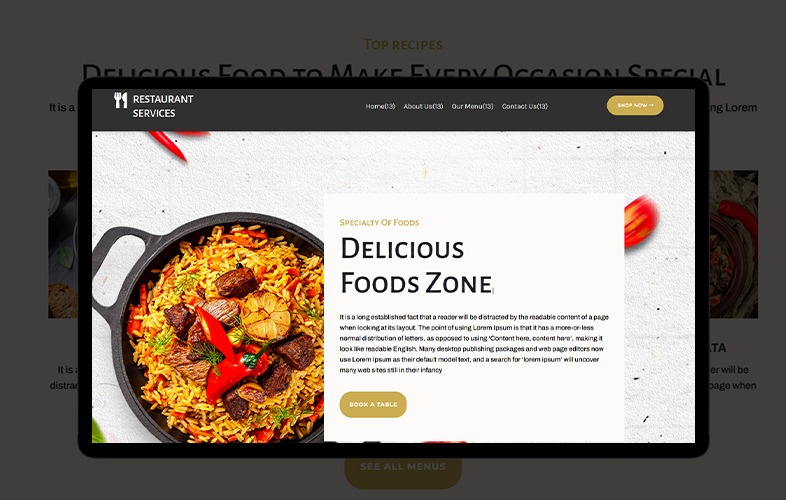This screenshot has height=500, width=786.
Task: Select the Specialty Of Foods subtitle
Action: (x=379, y=222)
